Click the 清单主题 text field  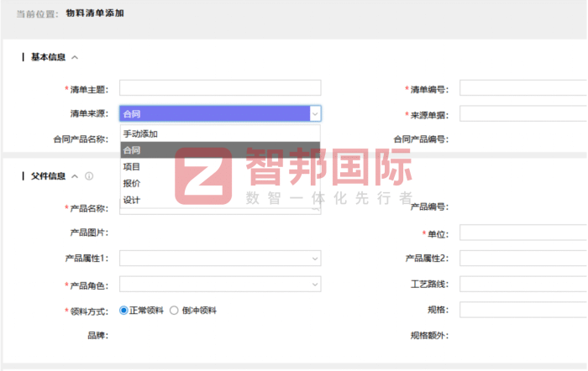[x=219, y=88]
